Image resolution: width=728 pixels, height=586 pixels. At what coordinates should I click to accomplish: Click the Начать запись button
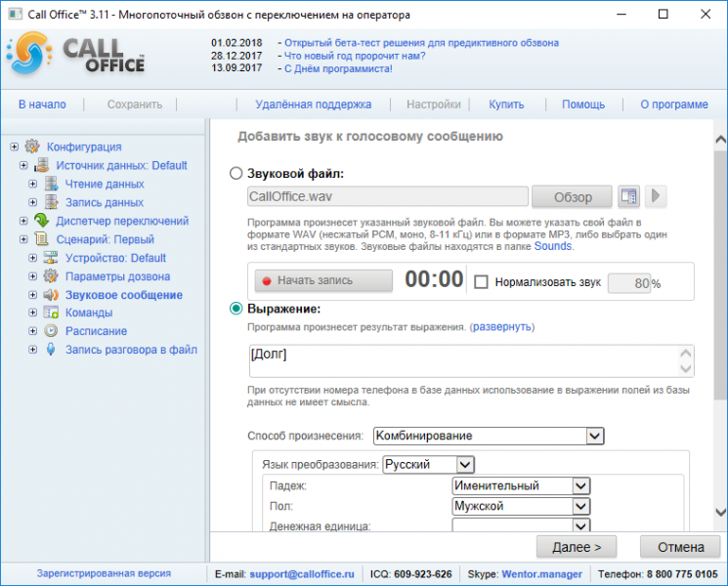323,280
